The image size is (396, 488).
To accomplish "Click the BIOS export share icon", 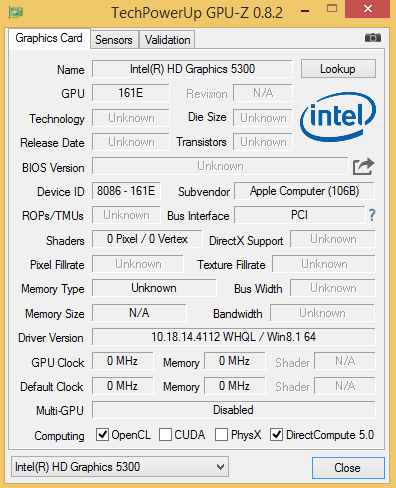I will (x=363, y=166).
